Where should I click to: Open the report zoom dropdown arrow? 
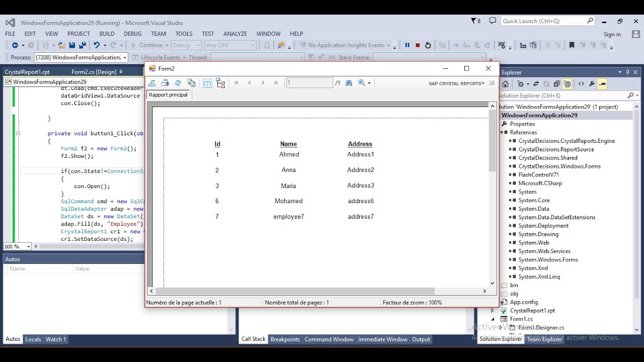369,83
